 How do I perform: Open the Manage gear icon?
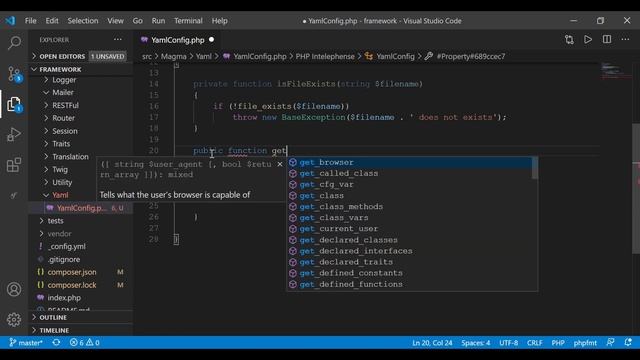tap(14, 320)
